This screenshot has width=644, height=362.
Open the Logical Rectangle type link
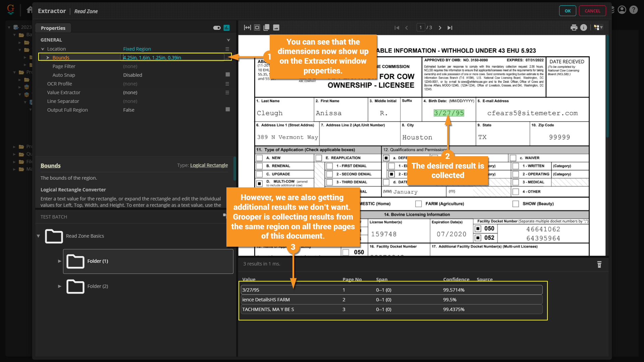click(209, 165)
